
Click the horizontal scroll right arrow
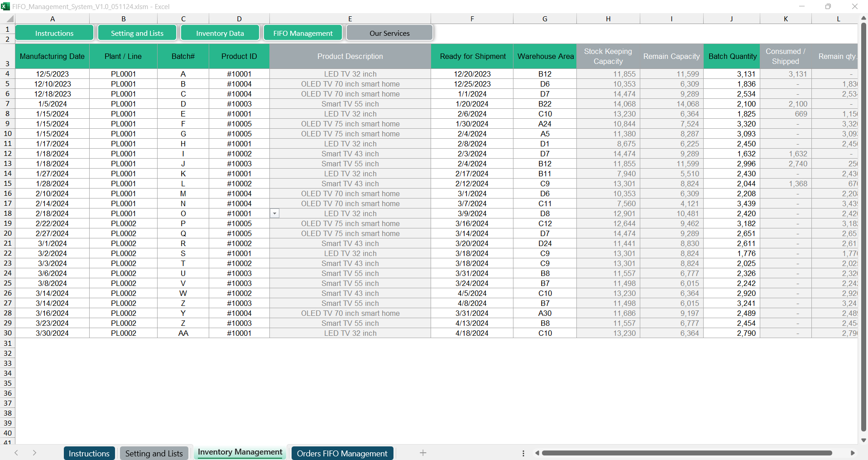tap(852, 453)
